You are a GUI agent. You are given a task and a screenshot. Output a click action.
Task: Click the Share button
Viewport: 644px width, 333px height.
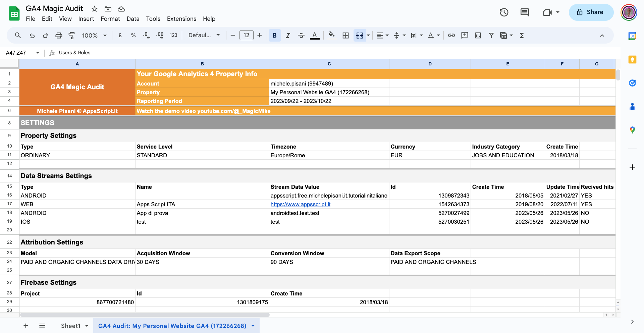591,12
